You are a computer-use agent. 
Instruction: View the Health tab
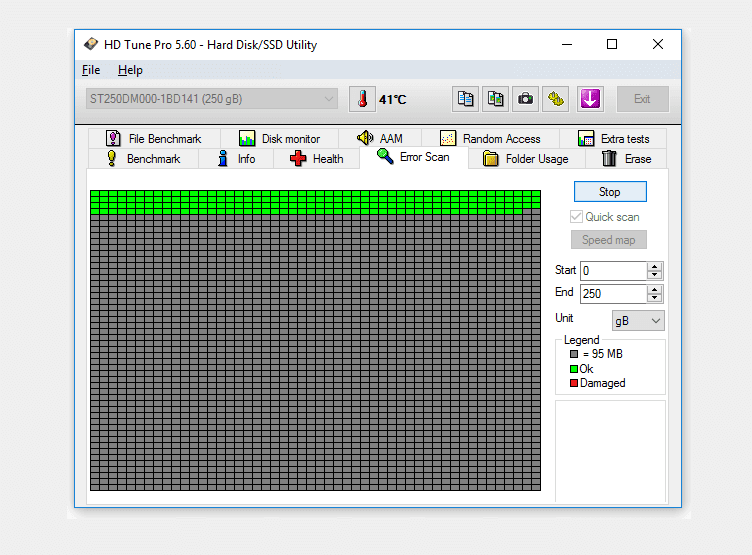point(317,159)
